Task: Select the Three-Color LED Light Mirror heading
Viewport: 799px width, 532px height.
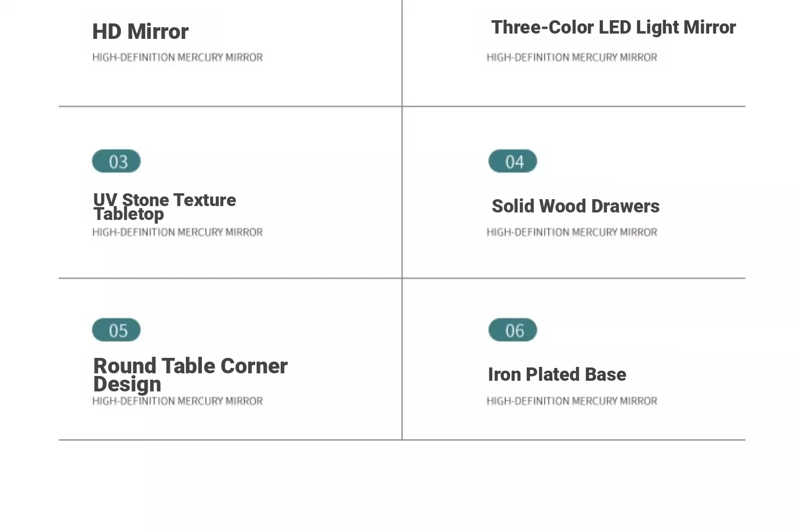Action: [613, 28]
